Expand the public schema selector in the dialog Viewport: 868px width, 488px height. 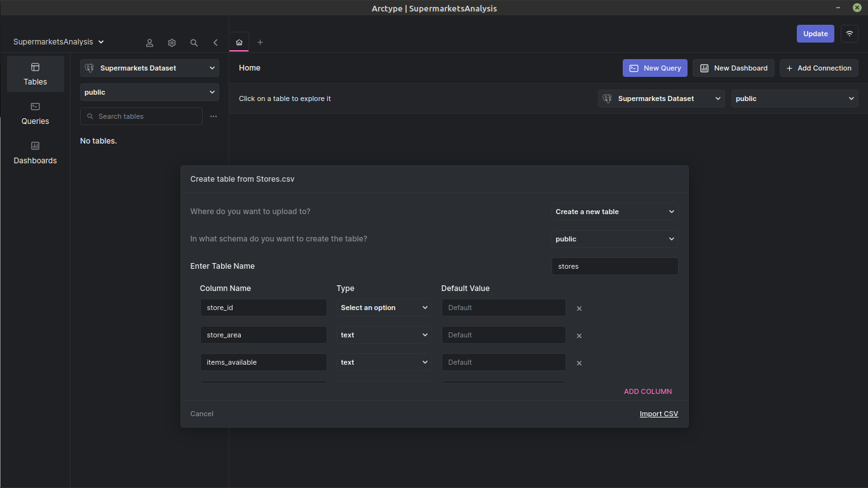[614, 238]
